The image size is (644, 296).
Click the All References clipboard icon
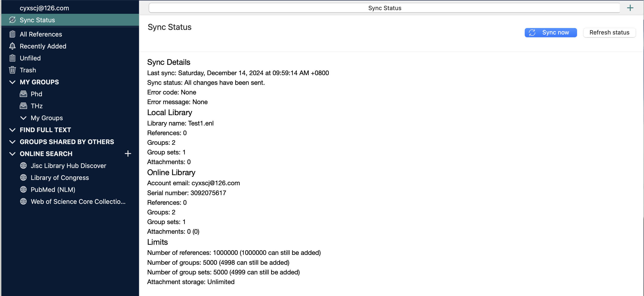click(12, 34)
